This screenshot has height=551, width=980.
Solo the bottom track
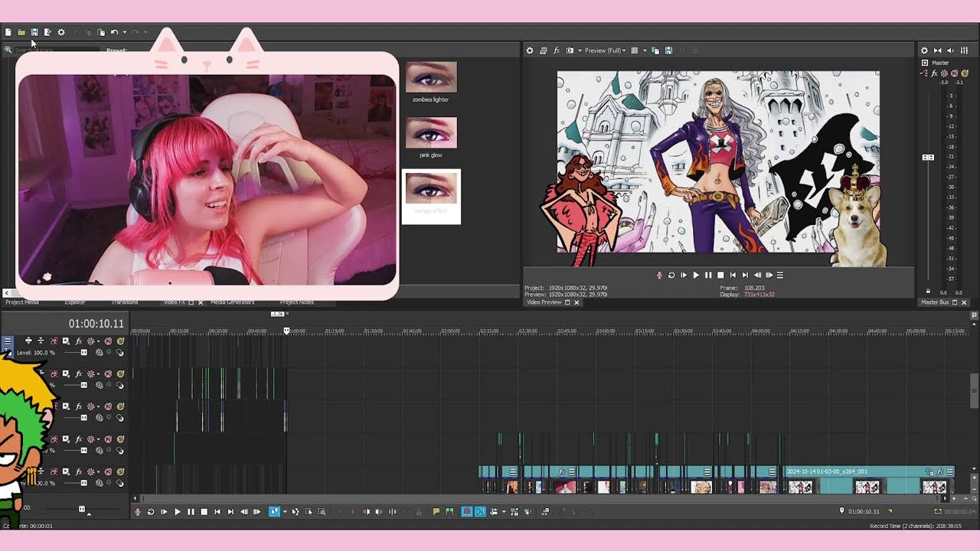[x=120, y=471]
